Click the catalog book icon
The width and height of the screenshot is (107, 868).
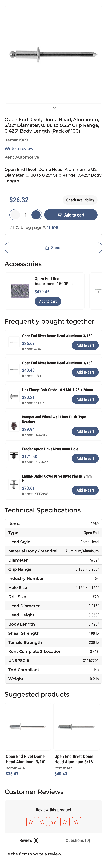click(x=12, y=228)
